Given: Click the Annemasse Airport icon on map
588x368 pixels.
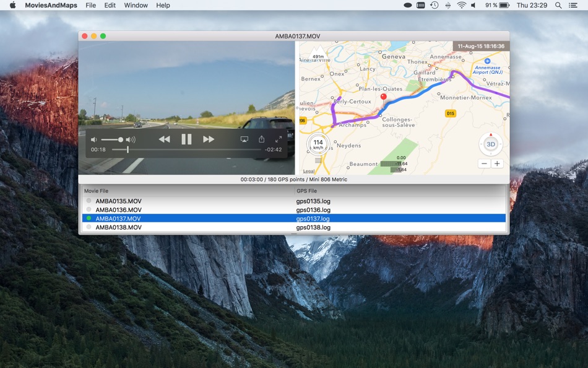Looking at the screenshot, I should pos(487,61).
